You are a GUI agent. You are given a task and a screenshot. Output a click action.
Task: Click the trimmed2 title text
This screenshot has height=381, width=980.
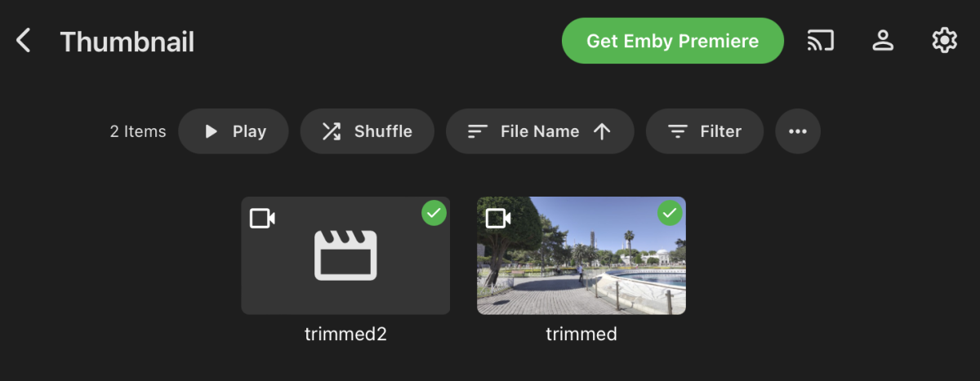tap(345, 334)
